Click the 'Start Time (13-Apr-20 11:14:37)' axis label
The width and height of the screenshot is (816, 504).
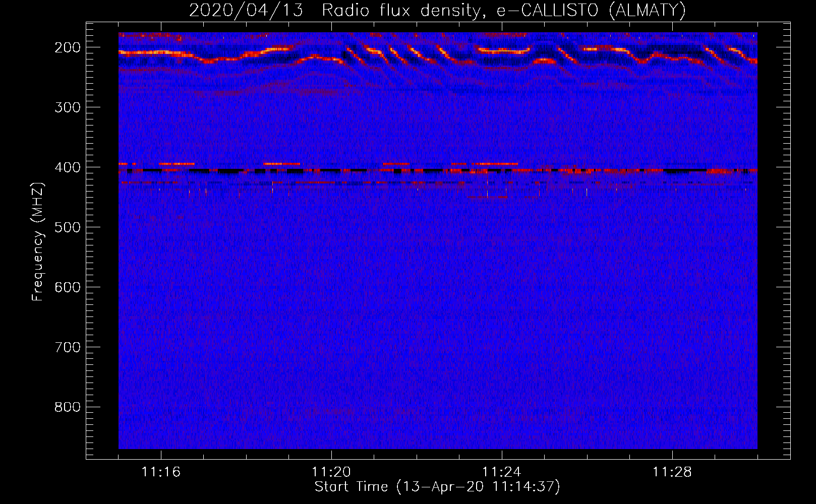pyautogui.click(x=437, y=487)
